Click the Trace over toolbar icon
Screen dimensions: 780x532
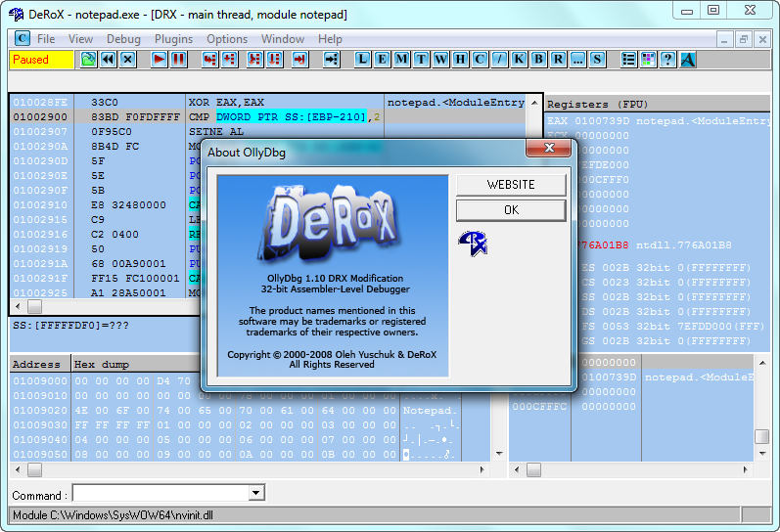[x=275, y=60]
